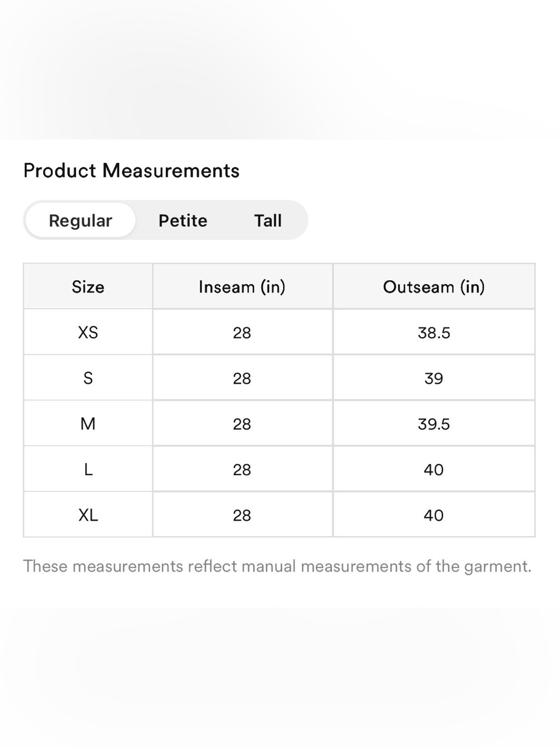Select the S size row label
Viewport: 560px width, 747px height.
[x=88, y=378]
